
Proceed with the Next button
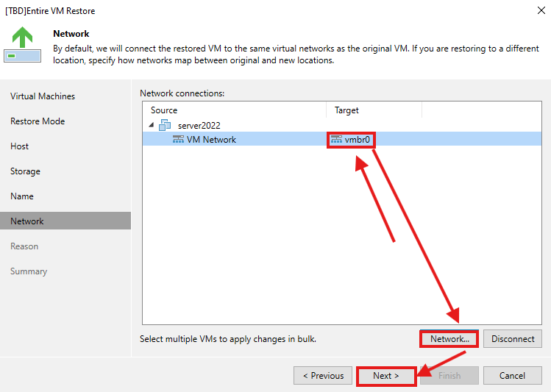(x=386, y=376)
